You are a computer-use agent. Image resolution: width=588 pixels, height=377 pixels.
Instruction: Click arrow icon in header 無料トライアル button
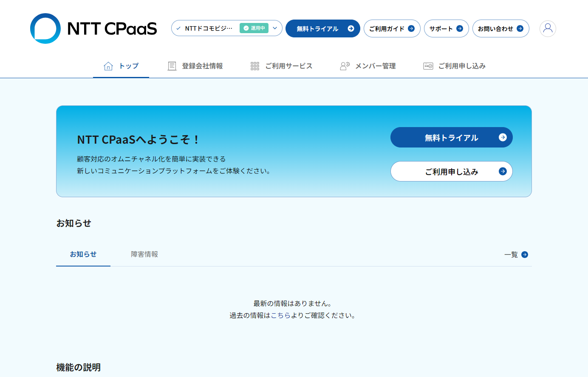tap(351, 28)
